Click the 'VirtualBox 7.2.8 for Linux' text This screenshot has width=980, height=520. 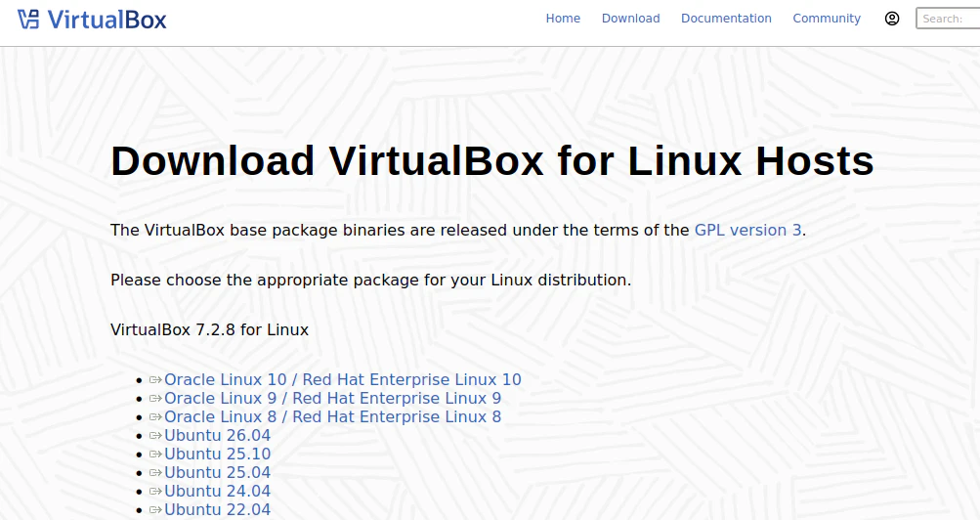pos(209,330)
